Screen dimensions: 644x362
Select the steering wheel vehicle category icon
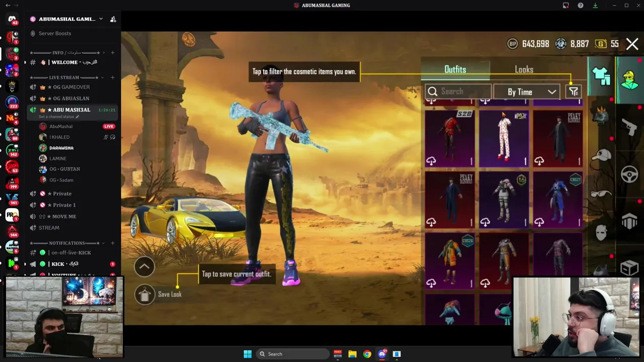(x=629, y=174)
